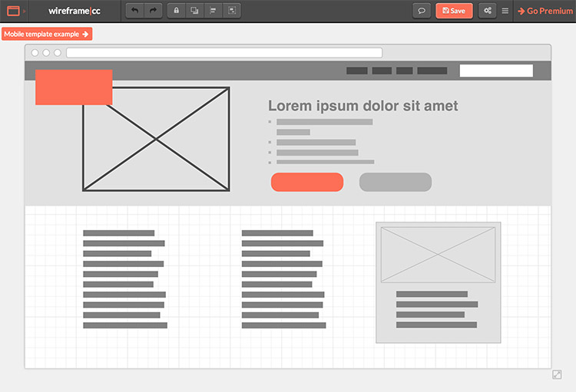The height and width of the screenshot is (392, 576).
Task: Lock the selected element with padlock icon
Action: (x=177, y=11)
